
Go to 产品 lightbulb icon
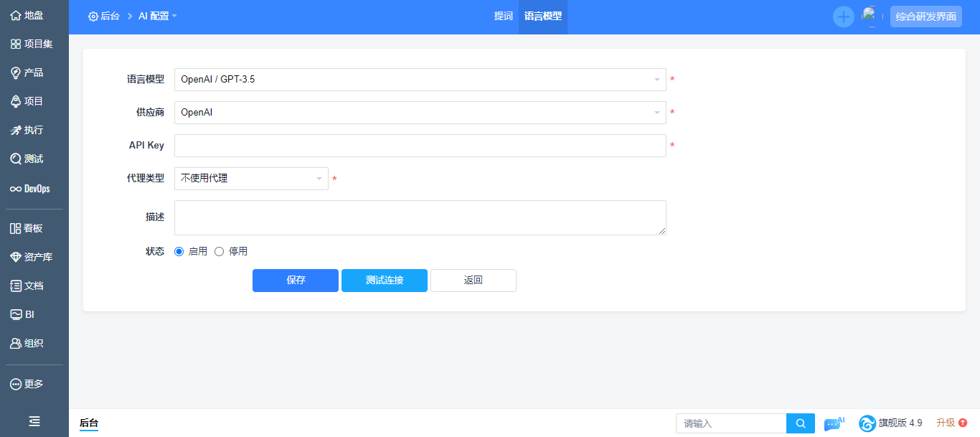pos(16,72)
